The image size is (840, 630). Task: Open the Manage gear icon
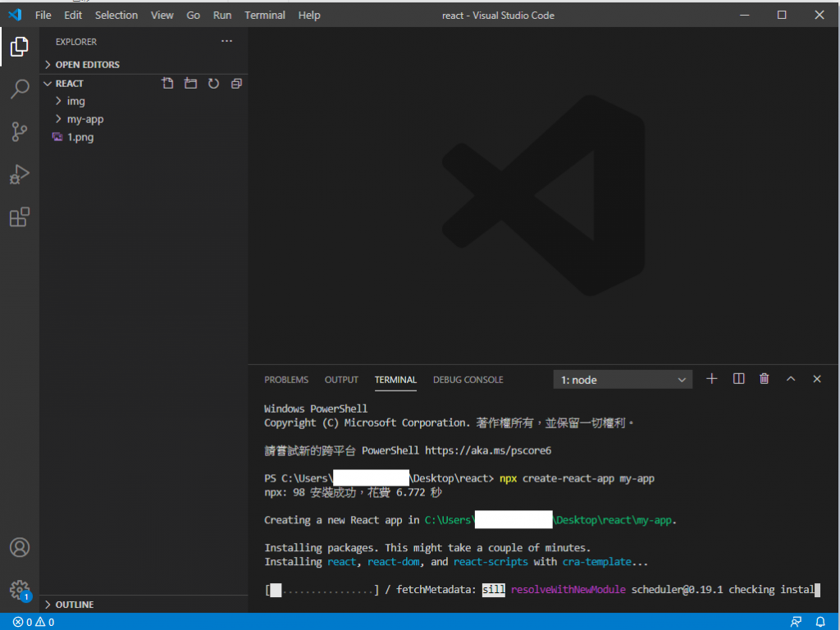[x=20, y=591]
